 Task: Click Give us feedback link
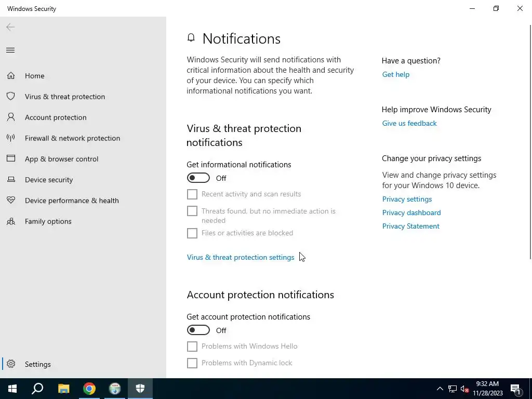409,123
